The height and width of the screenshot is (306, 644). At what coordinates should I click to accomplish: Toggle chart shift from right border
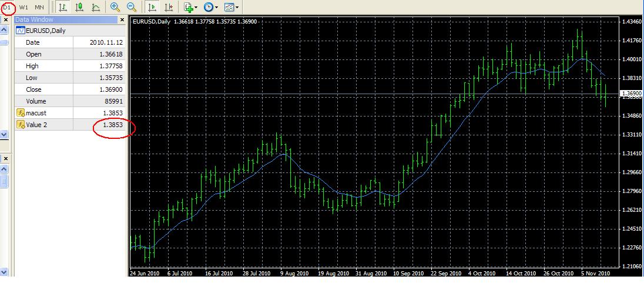point(169,7)
